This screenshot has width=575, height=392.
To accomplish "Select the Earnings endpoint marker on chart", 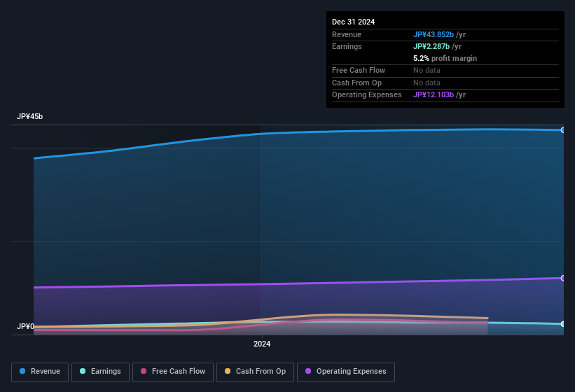I will pyautogui.click(x=563, y=324).
